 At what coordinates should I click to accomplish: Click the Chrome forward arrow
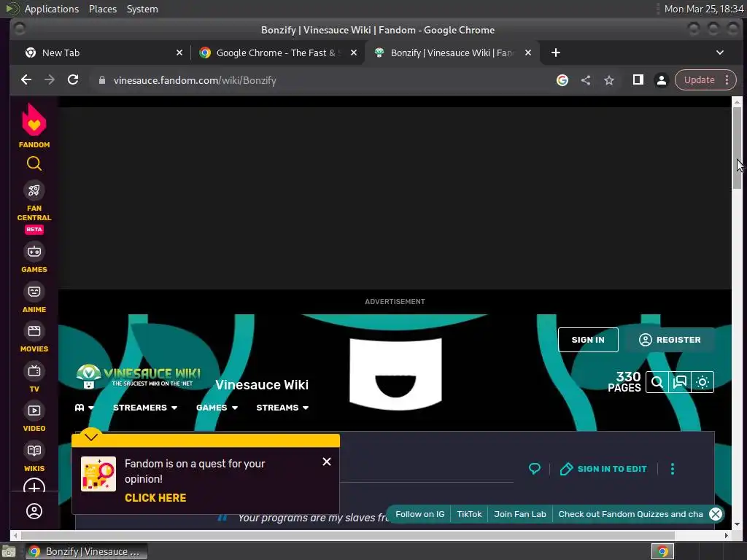(50, 80)
